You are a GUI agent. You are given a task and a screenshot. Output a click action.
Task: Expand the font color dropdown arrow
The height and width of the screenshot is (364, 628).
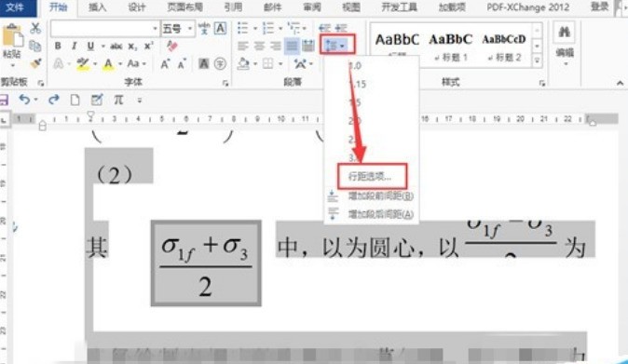[120, 64]
